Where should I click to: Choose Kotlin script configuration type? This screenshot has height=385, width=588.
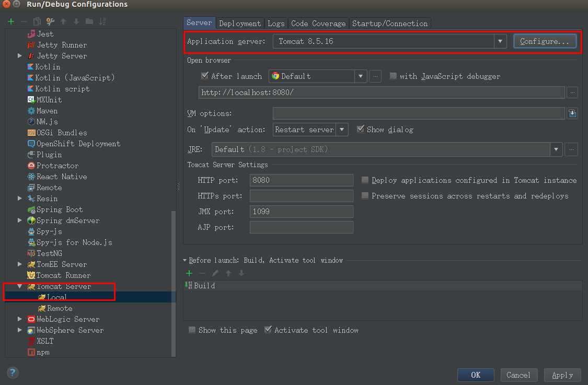point(59,89)
